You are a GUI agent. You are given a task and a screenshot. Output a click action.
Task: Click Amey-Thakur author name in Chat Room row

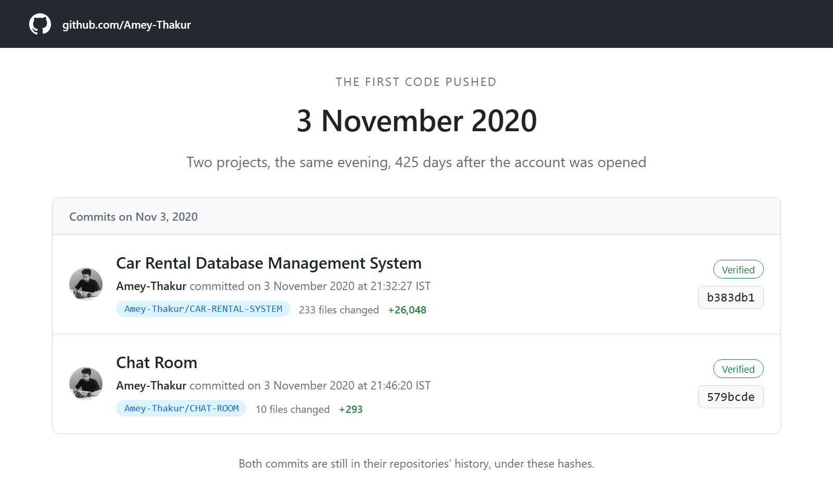(x=151, y=386)
